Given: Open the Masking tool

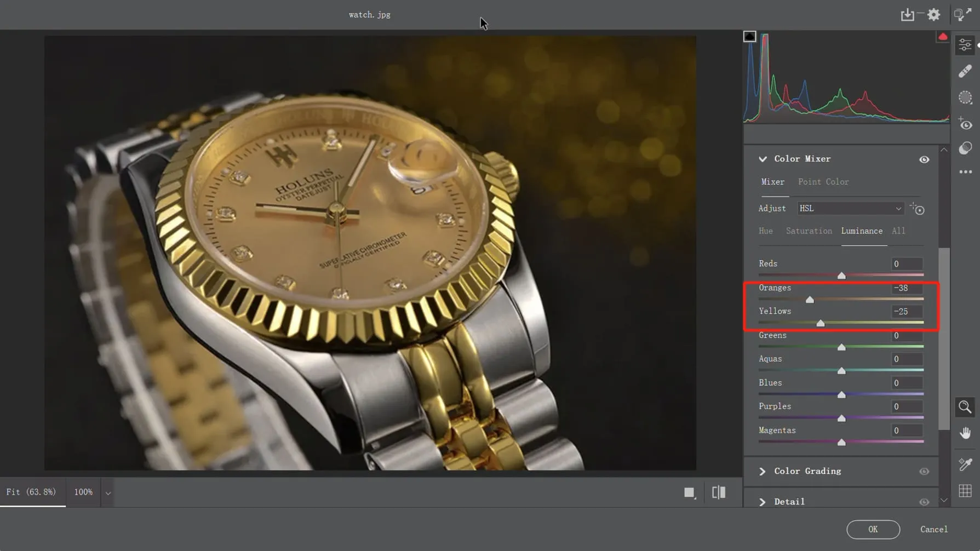Looking at the screenshot, I should click(x=965, y=97).
